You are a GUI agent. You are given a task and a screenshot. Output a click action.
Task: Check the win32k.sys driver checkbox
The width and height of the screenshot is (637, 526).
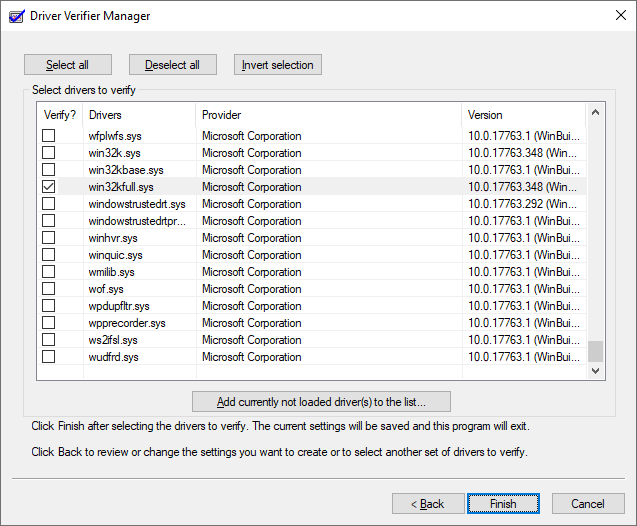[48, 153]
